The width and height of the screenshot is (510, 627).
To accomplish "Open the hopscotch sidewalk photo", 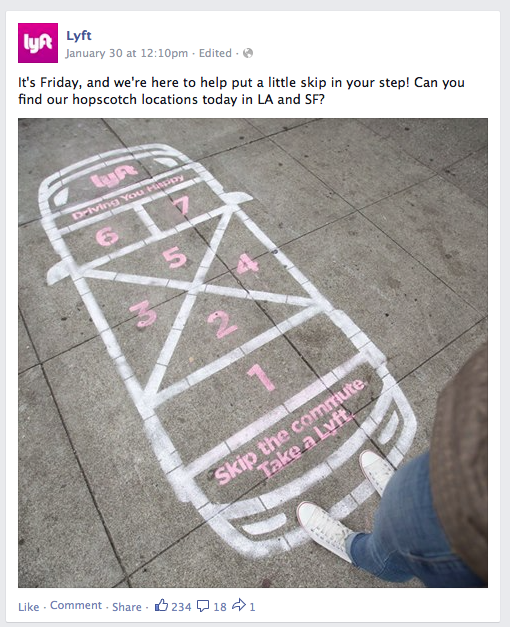I will coord(253,353).
